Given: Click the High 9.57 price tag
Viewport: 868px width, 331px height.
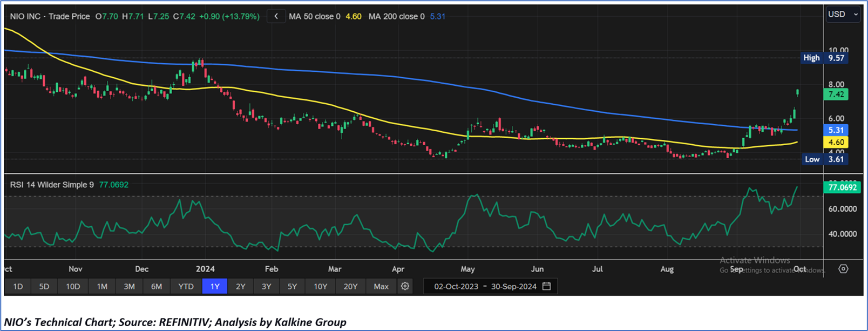Looking at the screenshot, I should pos(824,58).
